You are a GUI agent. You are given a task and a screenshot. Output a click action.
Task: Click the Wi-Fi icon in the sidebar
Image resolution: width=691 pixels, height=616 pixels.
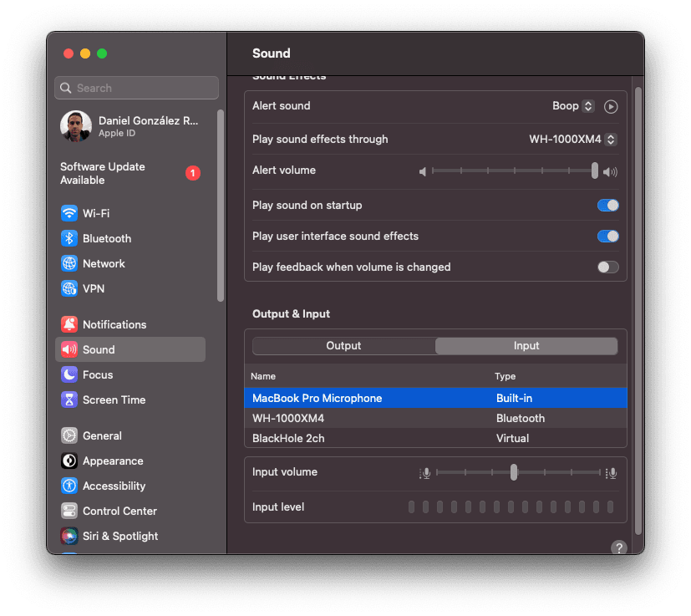coord(71,213)
